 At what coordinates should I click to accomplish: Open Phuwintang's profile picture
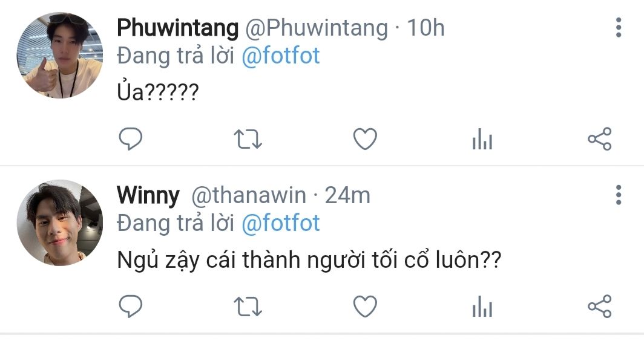tap(59, 56)
